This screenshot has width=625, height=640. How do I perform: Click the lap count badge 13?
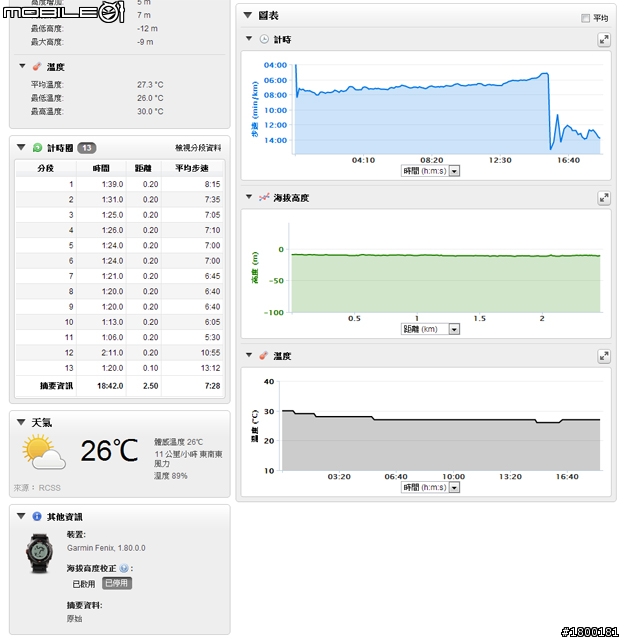coord(87,148)
